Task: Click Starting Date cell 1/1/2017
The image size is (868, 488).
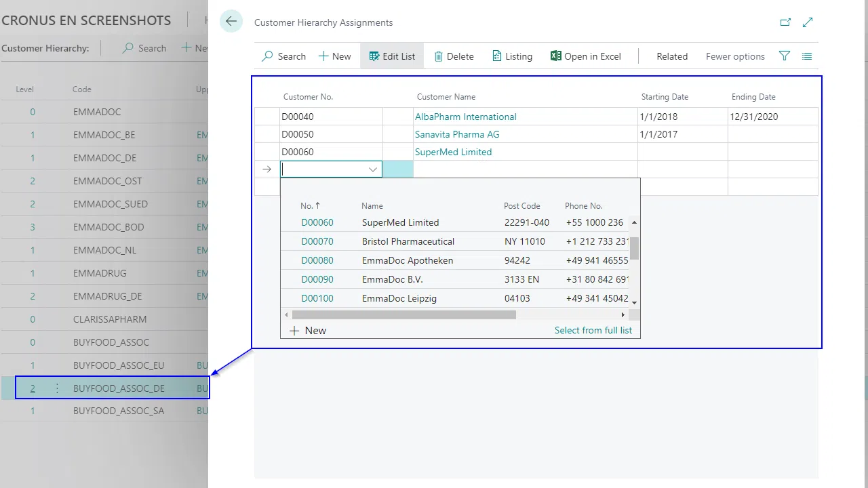Action: [x=682, y=134]
